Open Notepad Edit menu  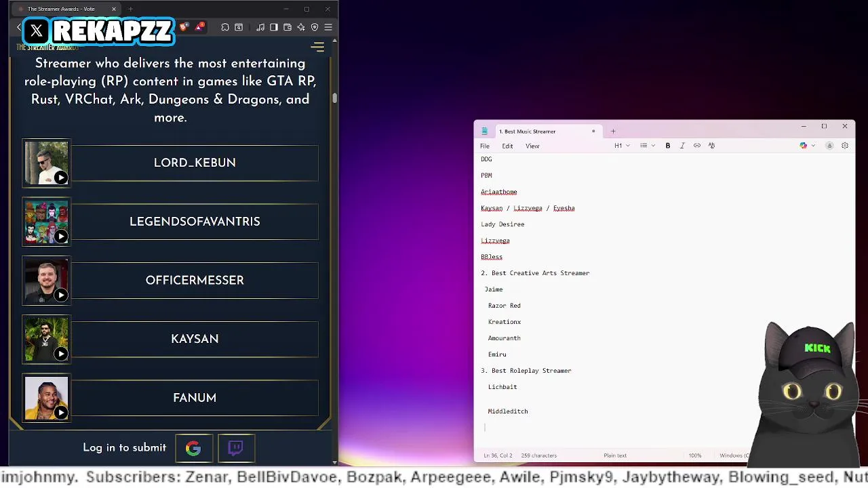[507, 146]
